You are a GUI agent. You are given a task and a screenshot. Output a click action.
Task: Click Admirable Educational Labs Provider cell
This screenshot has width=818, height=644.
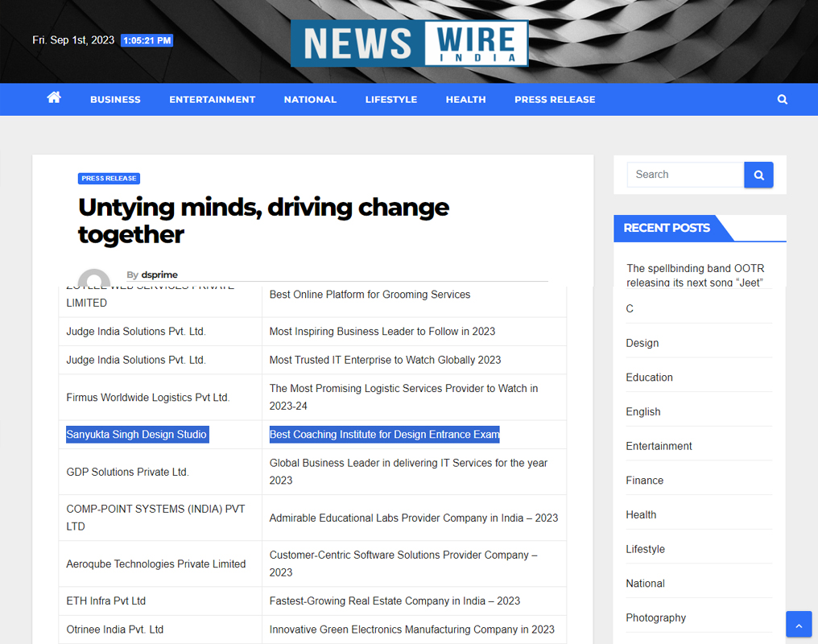click(414, 518)
